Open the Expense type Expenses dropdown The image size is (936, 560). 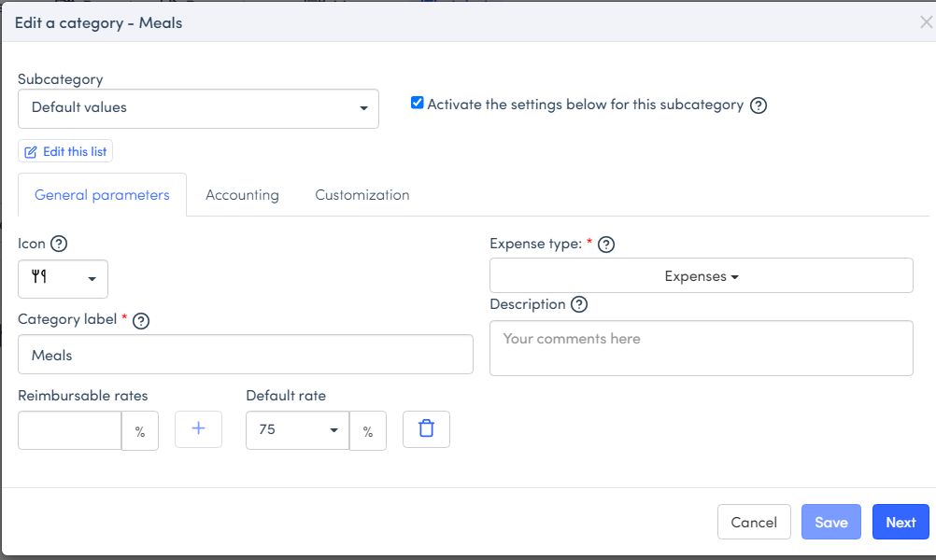tap(701, 276)
